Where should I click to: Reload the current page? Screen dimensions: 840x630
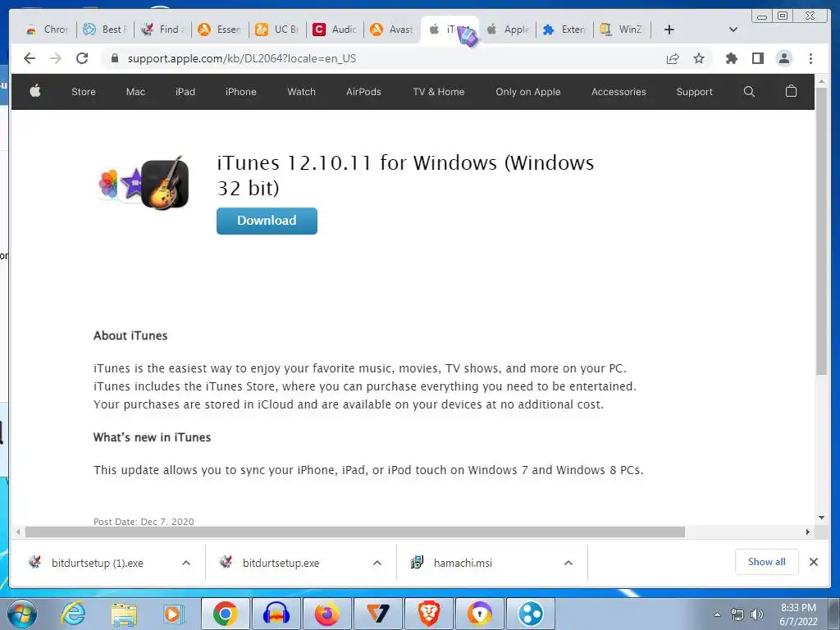pyautogui.click(x=82, y=58)
